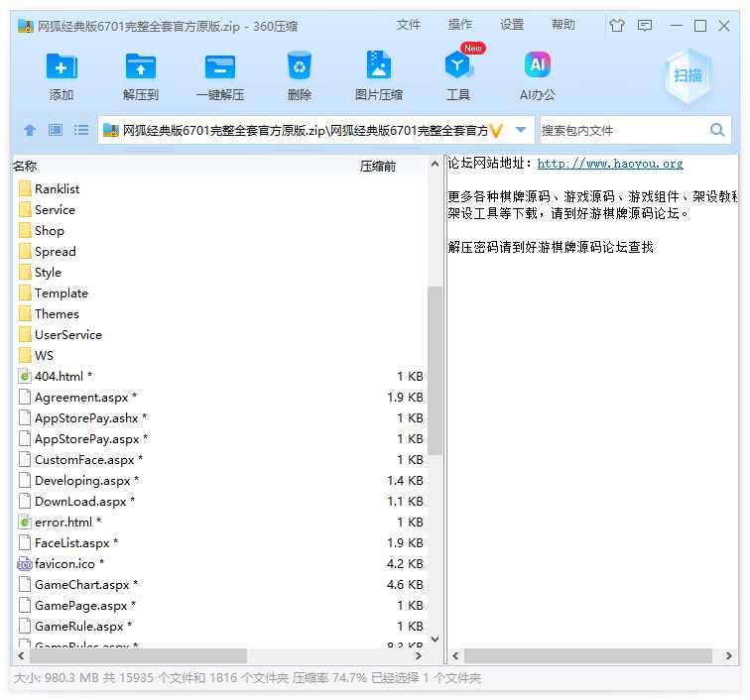Image resolution: width=750 pixels, height=700 pixels.
Task: Select the FaceList.aspx file
Action: click(x=67, y=543)
